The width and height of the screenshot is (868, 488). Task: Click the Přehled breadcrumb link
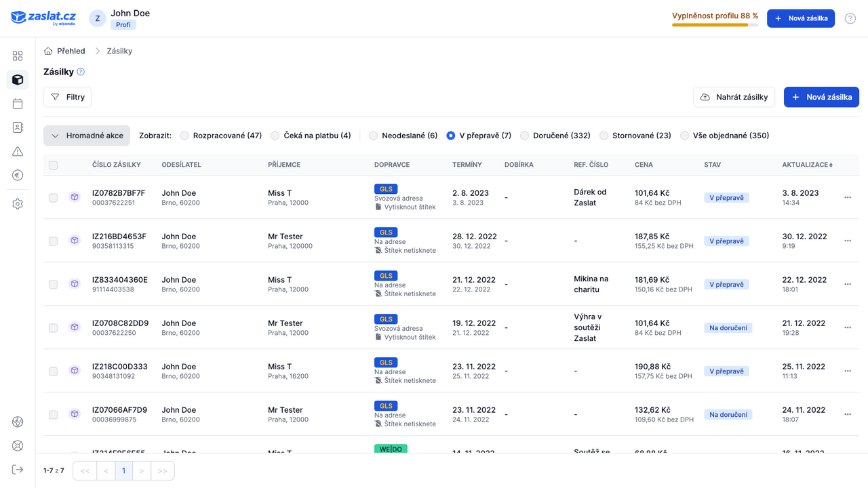coord(71,51)
